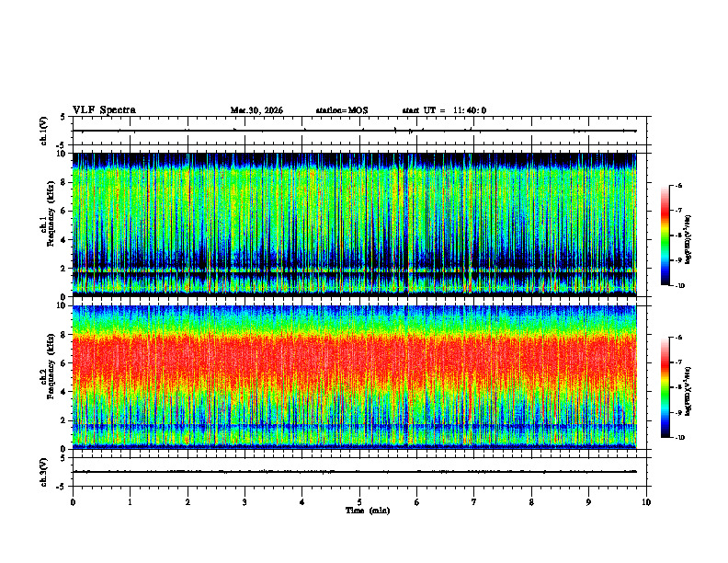Click time axis tick label "6"
Viewport: 728px width, 563px height.
tap(417, 502)
